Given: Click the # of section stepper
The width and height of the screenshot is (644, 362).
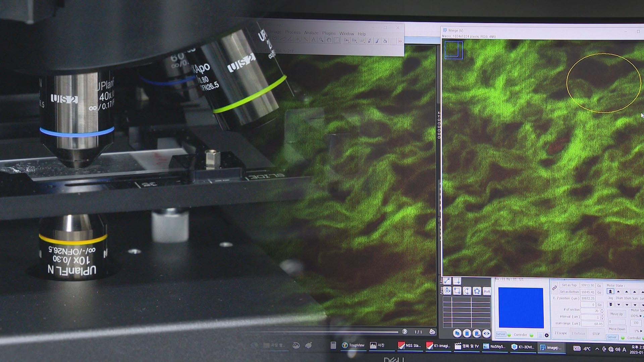Looking at the screenshot, I should coord(602,311).
